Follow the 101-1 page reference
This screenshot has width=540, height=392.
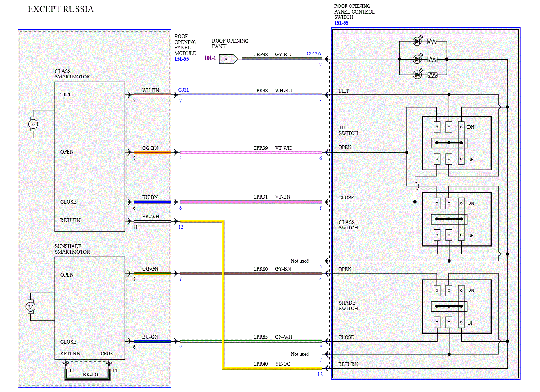point(210,58)
